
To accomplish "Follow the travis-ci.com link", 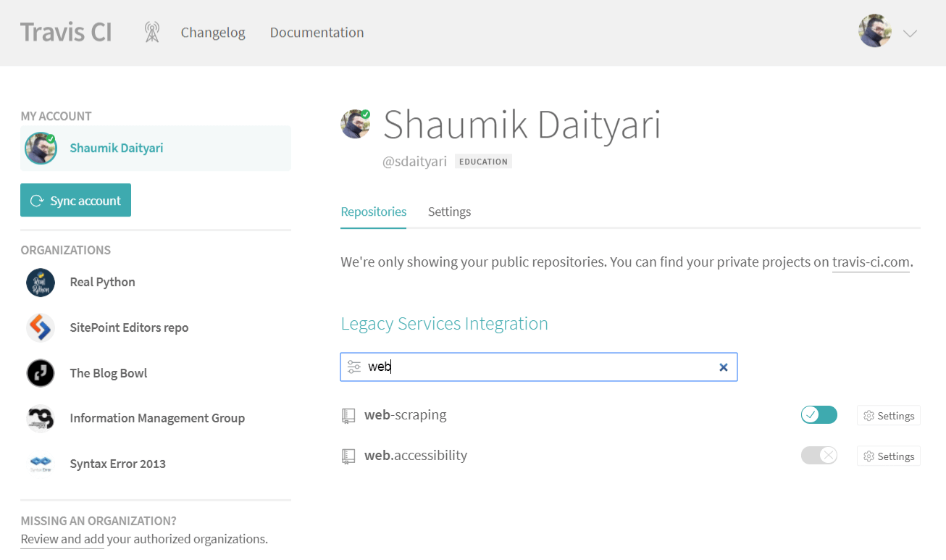I will [871, 262].
